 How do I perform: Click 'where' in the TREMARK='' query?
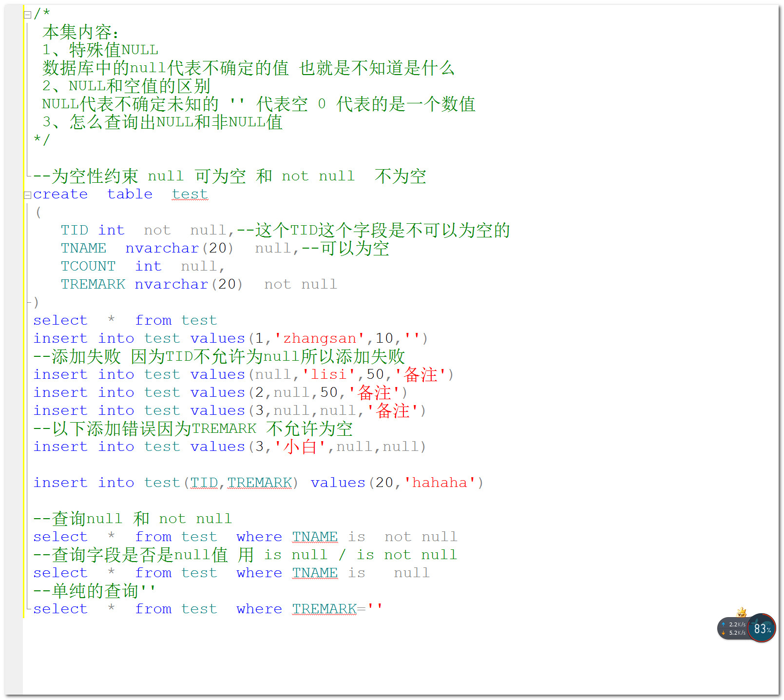(259, 609)
